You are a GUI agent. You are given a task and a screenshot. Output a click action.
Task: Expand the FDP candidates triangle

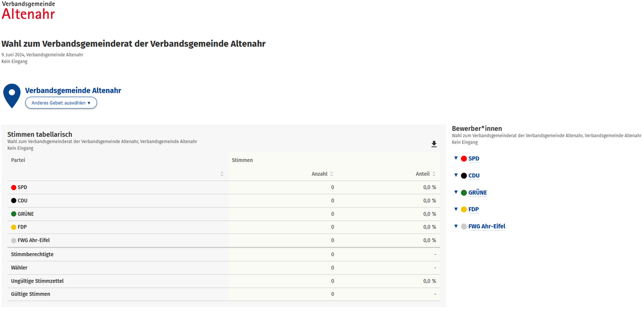(x=456, y=209)
